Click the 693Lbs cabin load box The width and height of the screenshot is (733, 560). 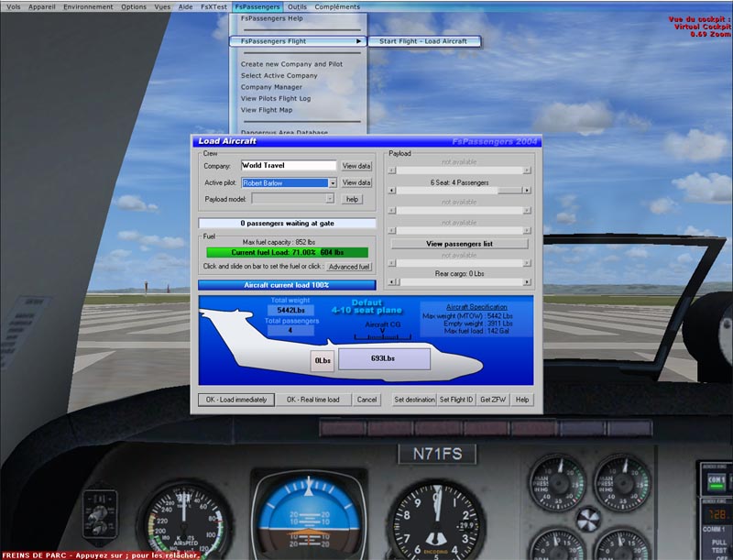pyautogui.click(x=384, y=359)
